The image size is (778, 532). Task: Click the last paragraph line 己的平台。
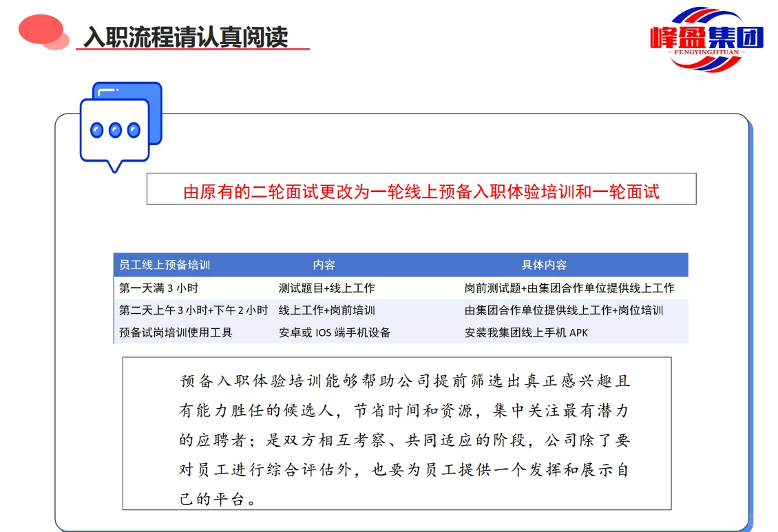point(218,499)
